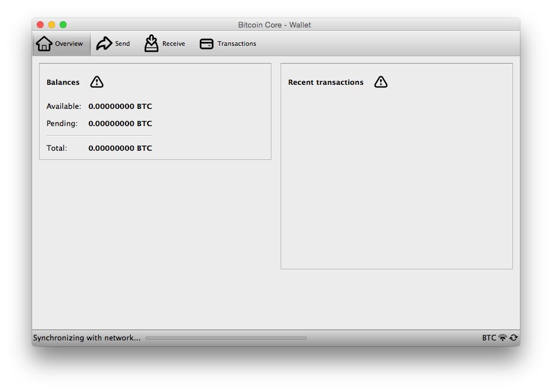Open the Overview tab

point(61,44)
